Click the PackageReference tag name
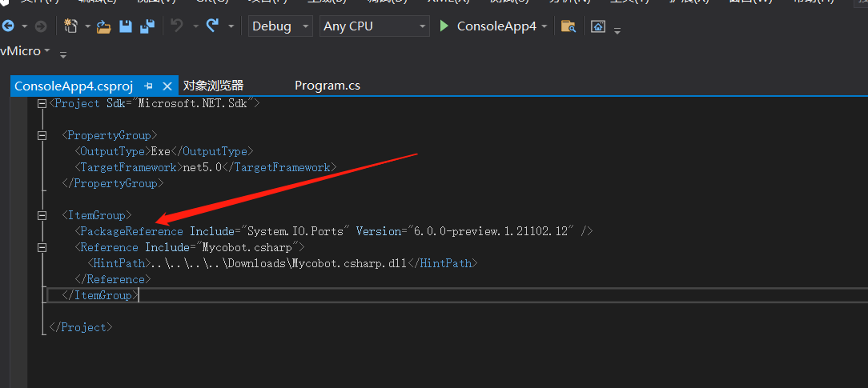 pyautogui.click(x=132, y=231)
